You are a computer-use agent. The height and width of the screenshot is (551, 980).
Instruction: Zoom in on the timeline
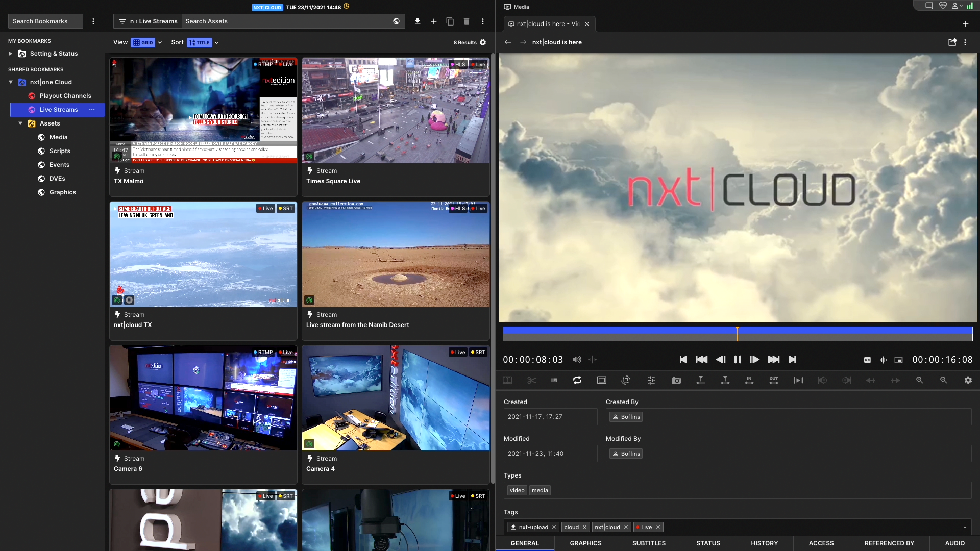919,380
